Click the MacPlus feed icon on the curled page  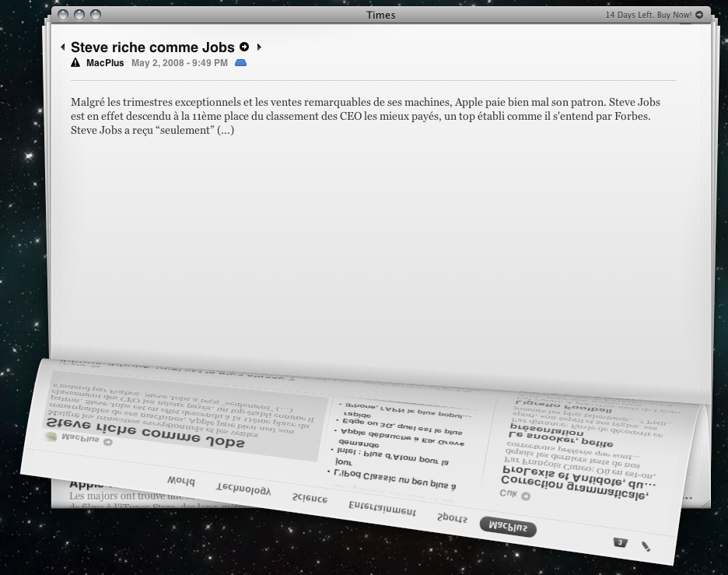51,437
